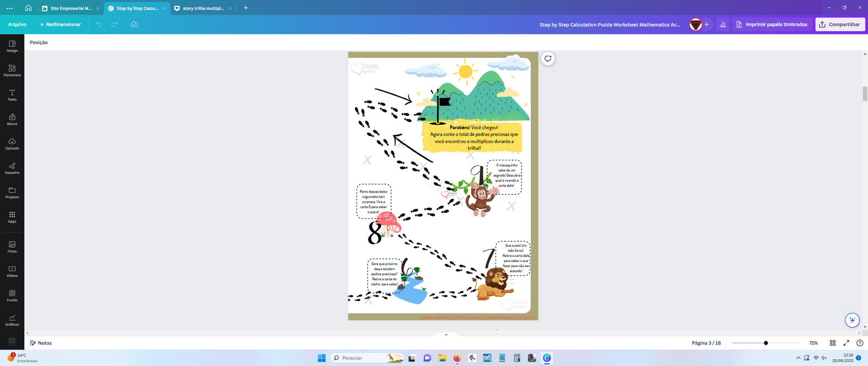
Task: Click the Compartilhar share button
Action: point(840,24)
